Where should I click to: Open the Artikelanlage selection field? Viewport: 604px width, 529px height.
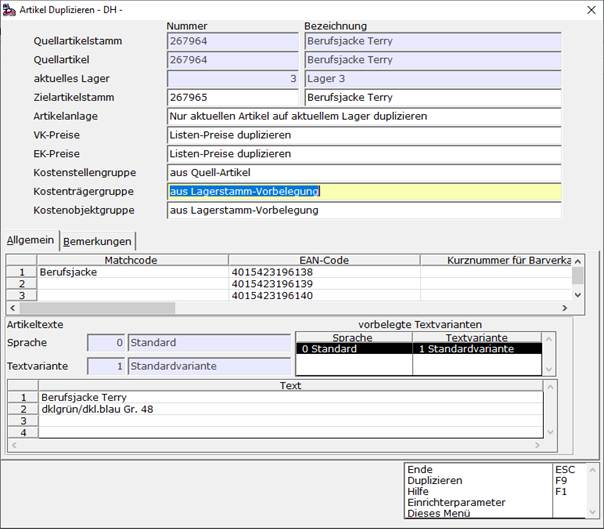(364, 116)
